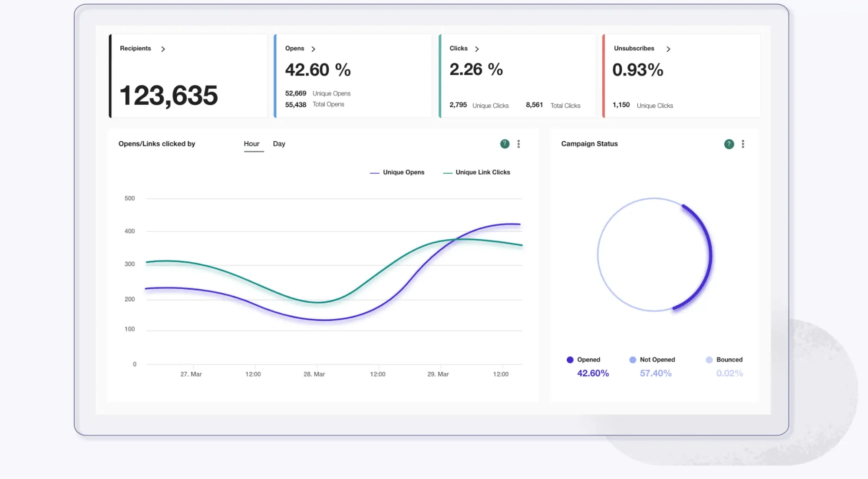Select the Not Opened legend dot
This screenshot has height=479, width=868.
tap(633, 360)
